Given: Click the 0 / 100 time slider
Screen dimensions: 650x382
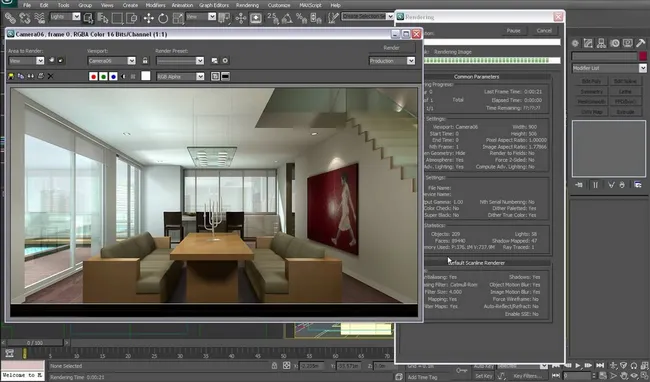Looking at the screenshot, I should pyautogui.click(x=35, y=343).
